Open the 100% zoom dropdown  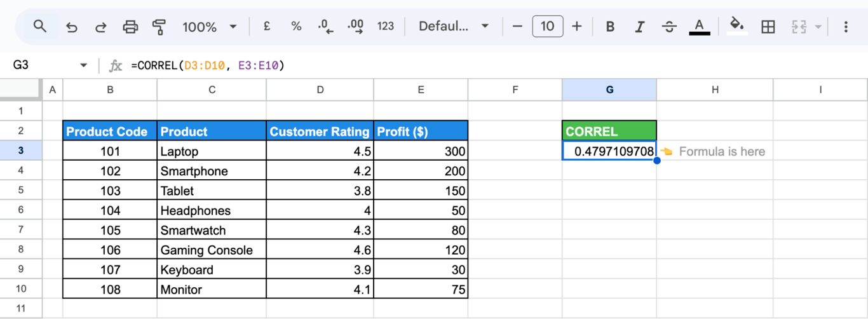(209, 27)
